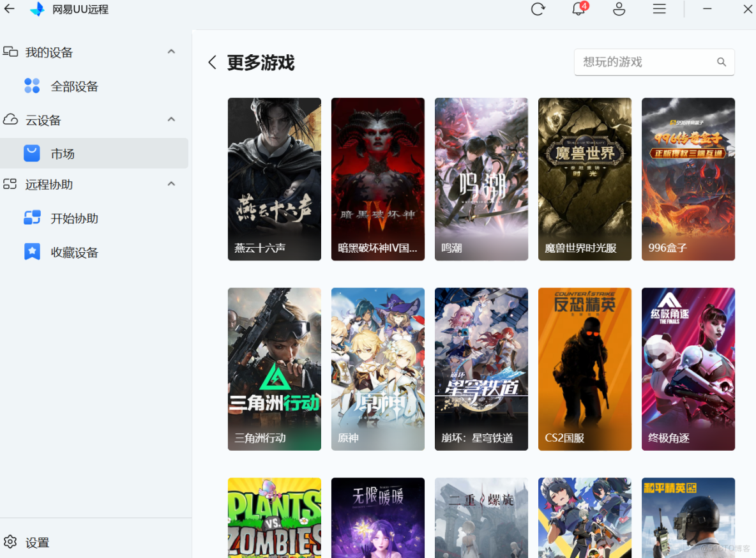Image resolution: width=756 pixels, height=558 pixels.
Task: Collapse the 云设备 section
Action: click(171, 119)
